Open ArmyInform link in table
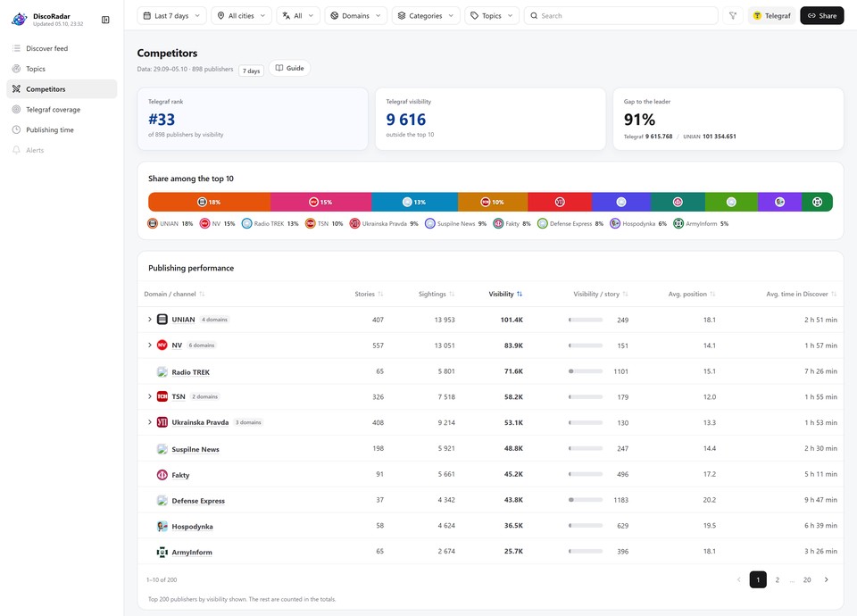Screen dimensions: 857x616 192,552
